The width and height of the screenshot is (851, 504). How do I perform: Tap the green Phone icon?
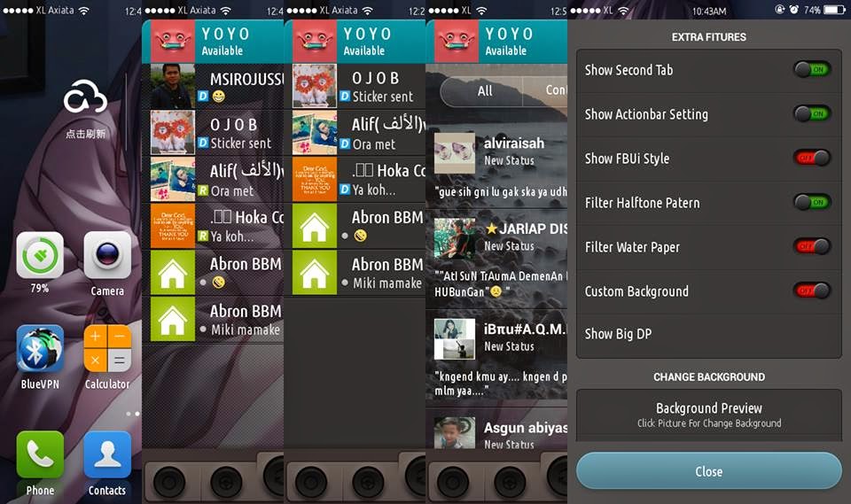point(40,454)
